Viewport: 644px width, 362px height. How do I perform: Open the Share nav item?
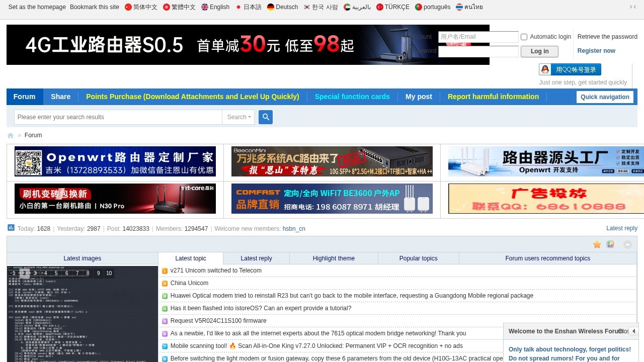pyautogui.click(x=61, y=97)
